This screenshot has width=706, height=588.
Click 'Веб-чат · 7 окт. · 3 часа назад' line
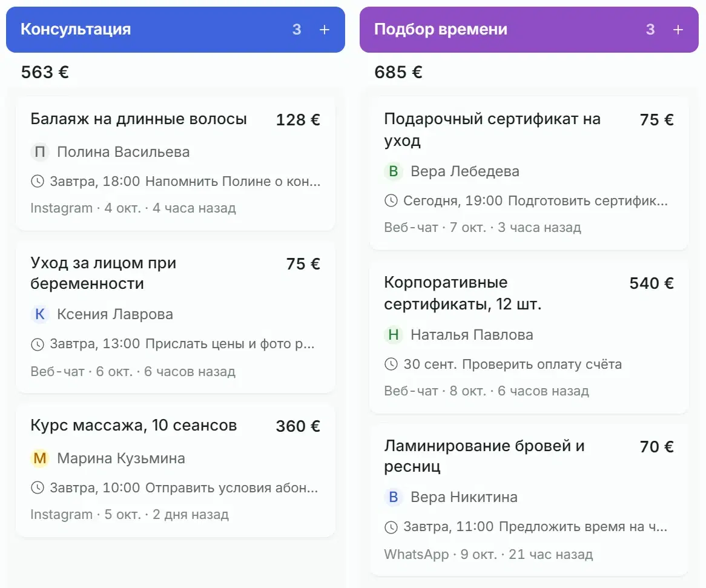tap(483, 227)
